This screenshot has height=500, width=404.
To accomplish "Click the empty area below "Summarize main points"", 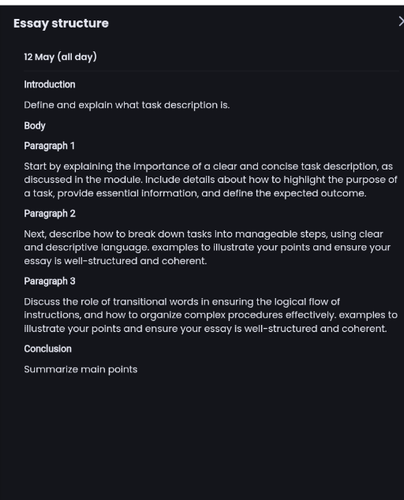I will (202, 437).
